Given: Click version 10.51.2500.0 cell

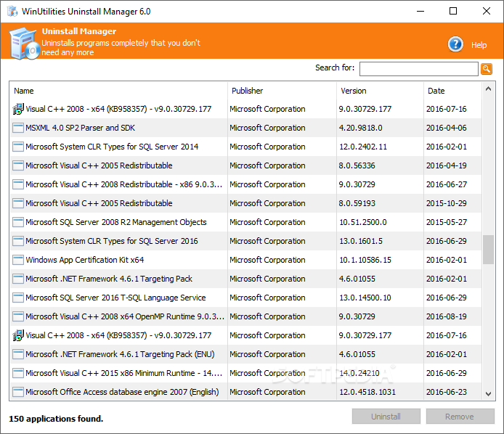Looking at the screenshot, I should (363, 222).
